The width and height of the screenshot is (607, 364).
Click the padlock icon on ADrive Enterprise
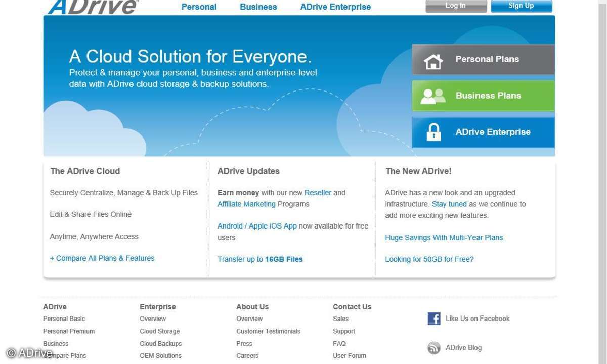433,132
